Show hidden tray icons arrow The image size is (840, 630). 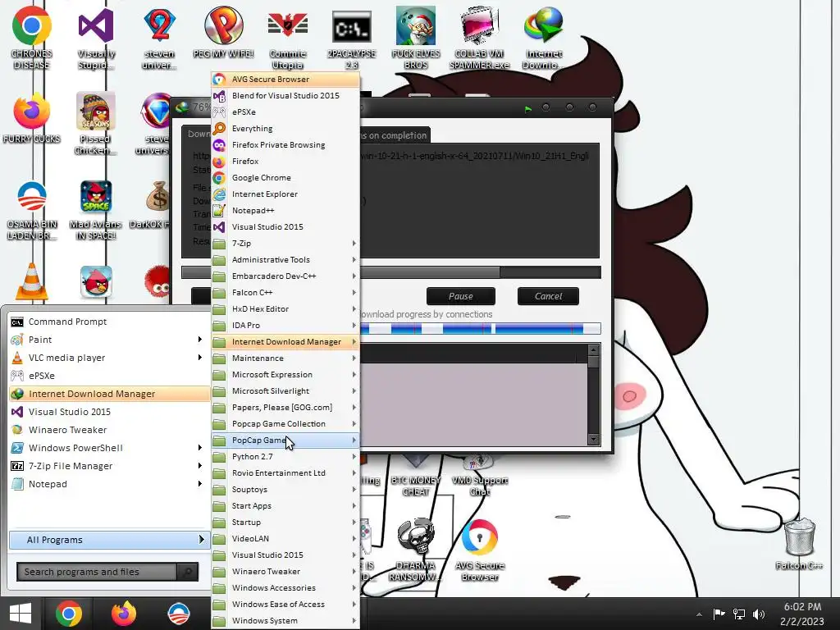pos(699,614)
